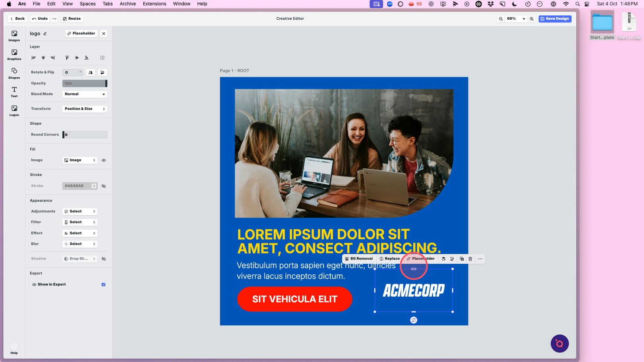The width and height of the screenshot is (644, 362).
Task: Open the #ABABAB stroke color swatch
Action: (80, 186)
